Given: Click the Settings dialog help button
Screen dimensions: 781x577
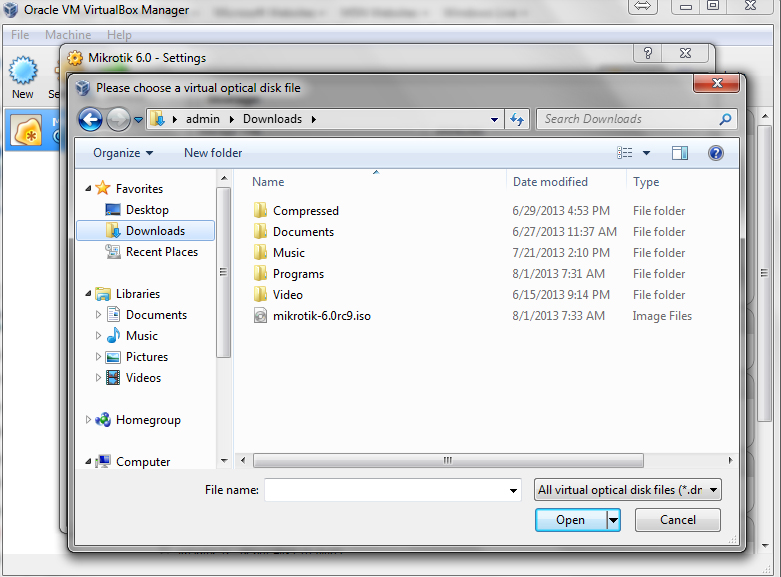Looking at the screenshot, I should coord(648,53).
